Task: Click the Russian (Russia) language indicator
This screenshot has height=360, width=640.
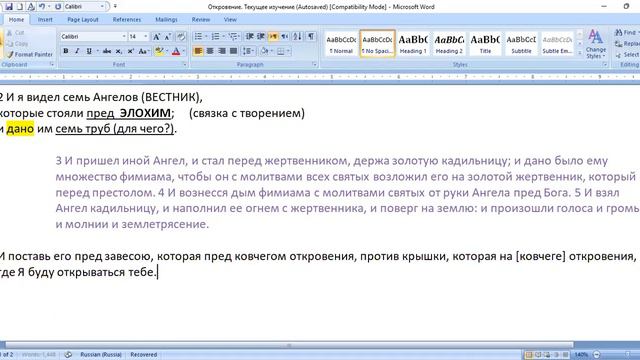Action: [x=101, y=355]
